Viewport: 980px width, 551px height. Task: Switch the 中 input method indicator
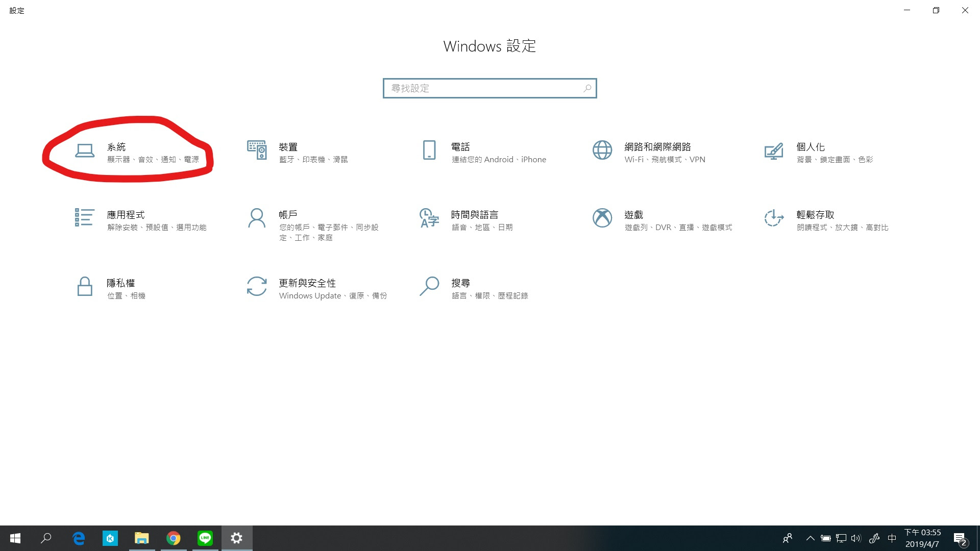tap(892, 538)
